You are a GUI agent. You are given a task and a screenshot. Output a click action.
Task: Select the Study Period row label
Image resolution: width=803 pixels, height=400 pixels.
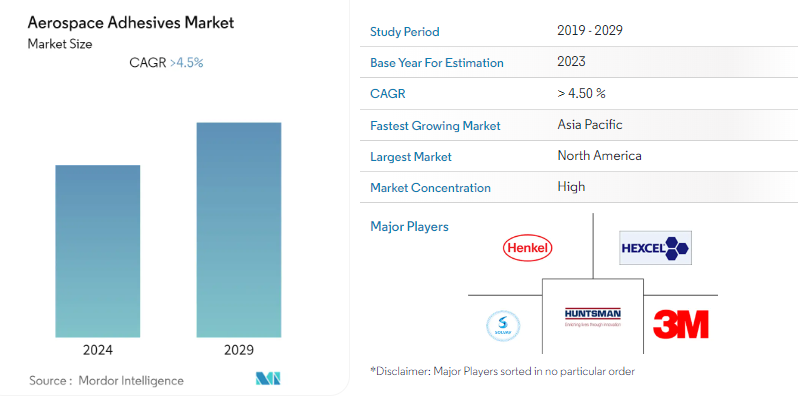pyautogui.click(x=404, y=32)
